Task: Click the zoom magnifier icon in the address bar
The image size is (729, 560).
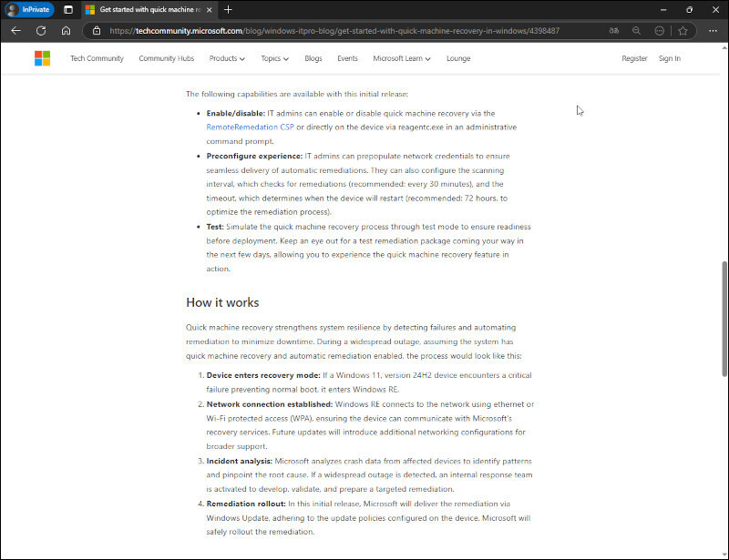Action: coord(636,31)
